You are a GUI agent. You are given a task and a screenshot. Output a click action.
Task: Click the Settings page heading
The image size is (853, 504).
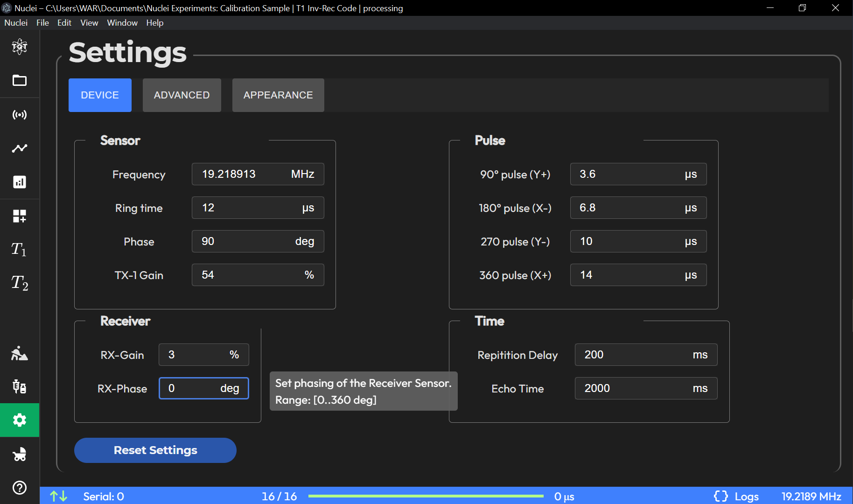[127, 52]
